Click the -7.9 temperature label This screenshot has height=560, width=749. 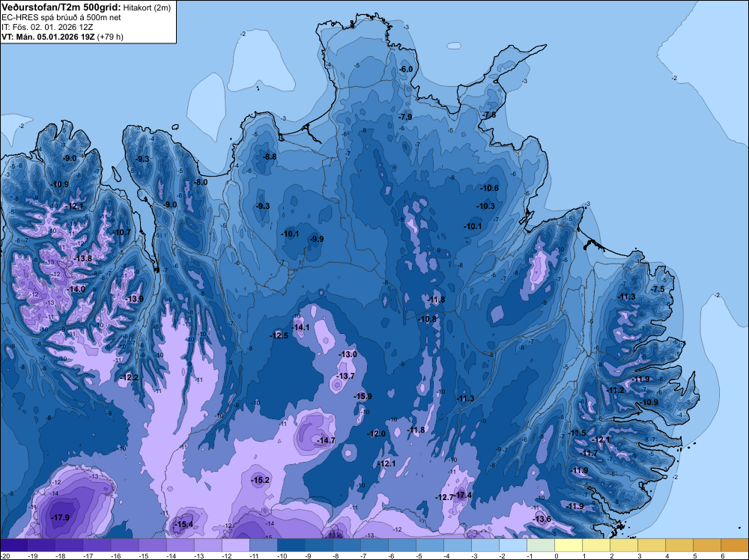(x=405, y=117)
